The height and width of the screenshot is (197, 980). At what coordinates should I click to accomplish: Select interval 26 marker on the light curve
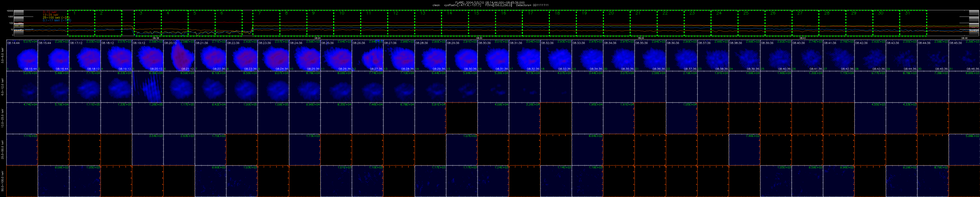[x=773, y=13]
